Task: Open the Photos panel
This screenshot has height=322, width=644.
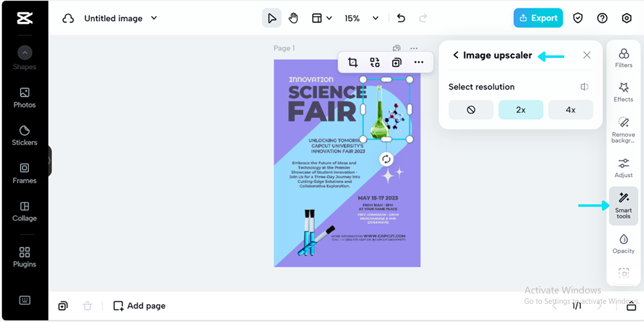Action: (x=24, y=98)
